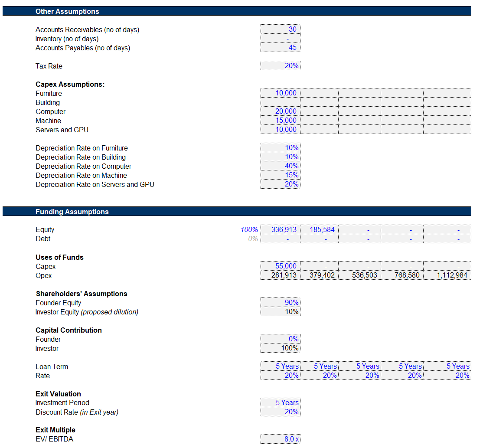Click the Investor capital contribution 100% cell

280,348
